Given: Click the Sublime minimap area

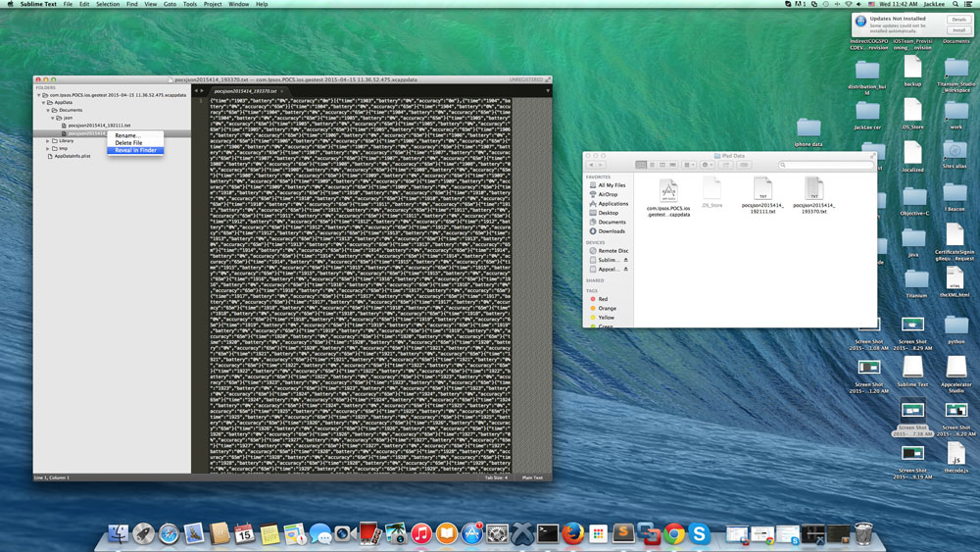Looking at the screenshot, I should point(530,284).
